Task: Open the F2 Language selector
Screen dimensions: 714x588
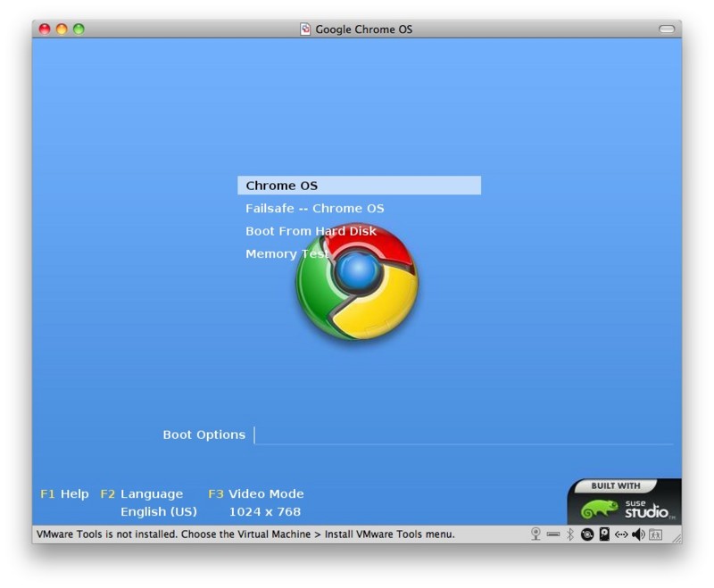Action: point(142,493)
